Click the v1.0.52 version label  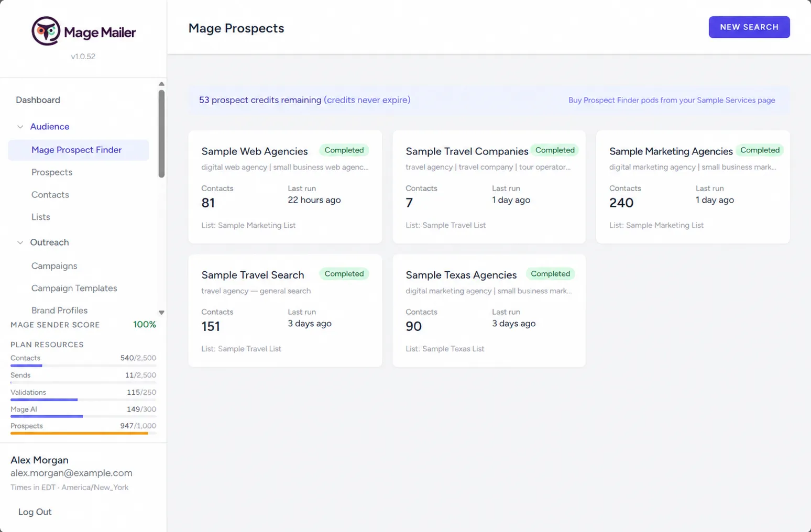(83, 57)
